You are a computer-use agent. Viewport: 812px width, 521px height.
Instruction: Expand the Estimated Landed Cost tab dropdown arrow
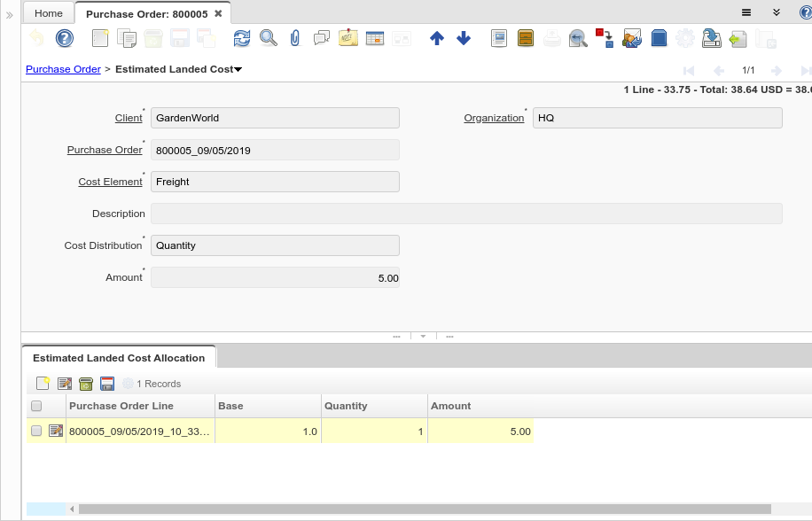pos(238,69)
